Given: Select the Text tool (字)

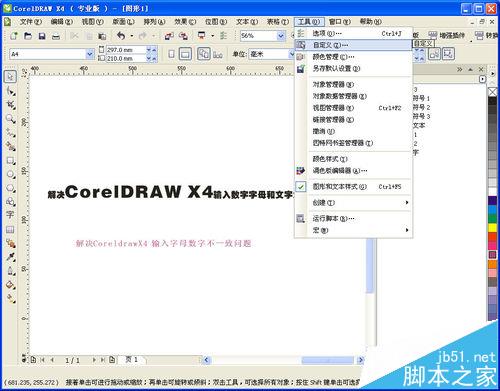Looking at the screenshot, I should 10,215.
